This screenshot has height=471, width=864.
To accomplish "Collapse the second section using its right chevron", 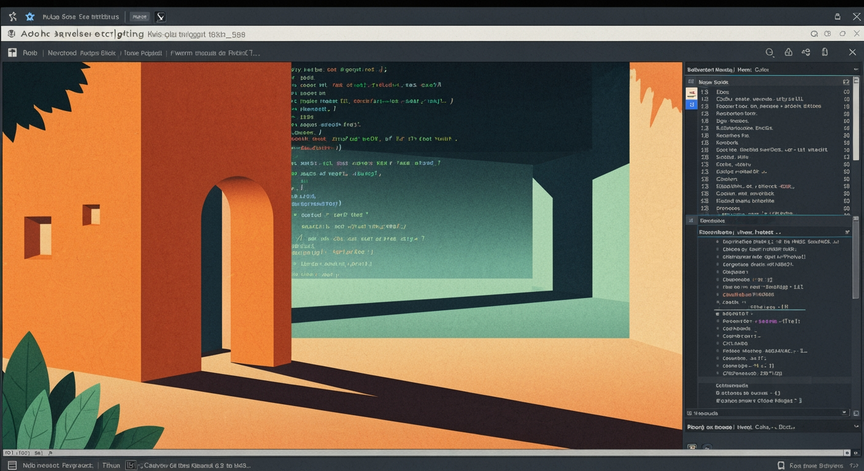I will (x=847, y=232).
